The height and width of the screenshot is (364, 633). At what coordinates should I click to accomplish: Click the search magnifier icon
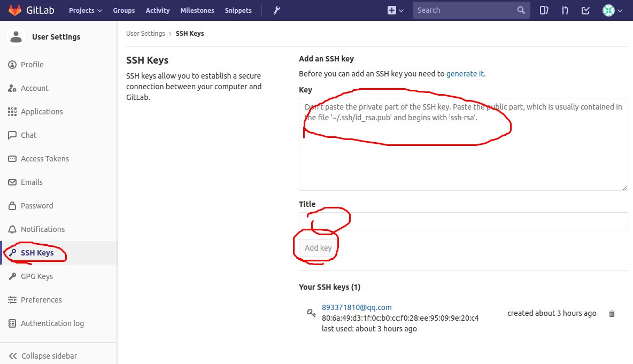(x=521, y=10)
